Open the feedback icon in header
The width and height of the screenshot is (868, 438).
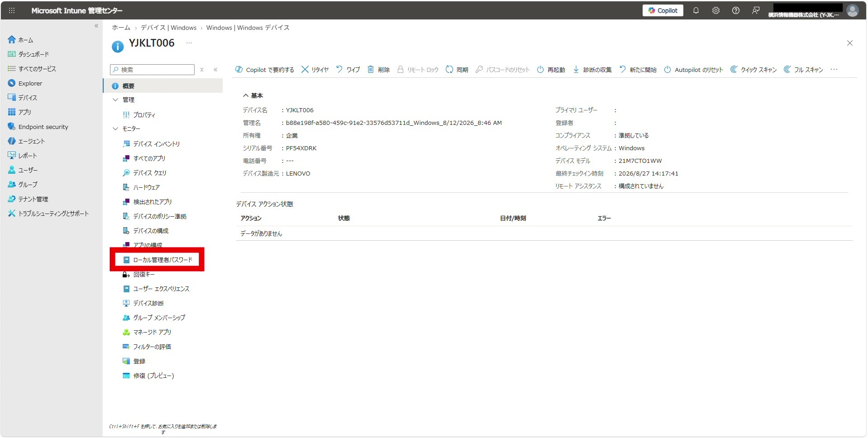click(756, 10)
